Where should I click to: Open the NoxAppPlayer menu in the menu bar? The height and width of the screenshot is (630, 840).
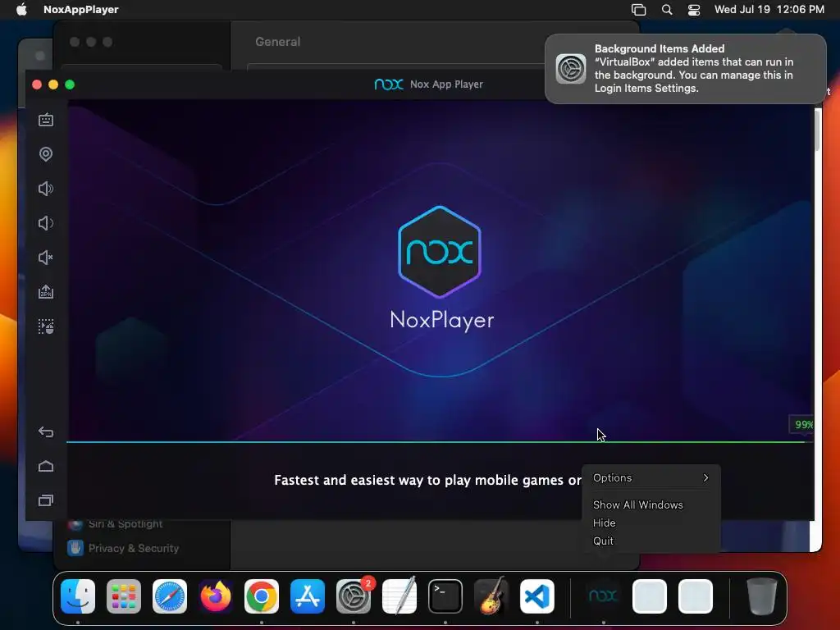(81, 10)
